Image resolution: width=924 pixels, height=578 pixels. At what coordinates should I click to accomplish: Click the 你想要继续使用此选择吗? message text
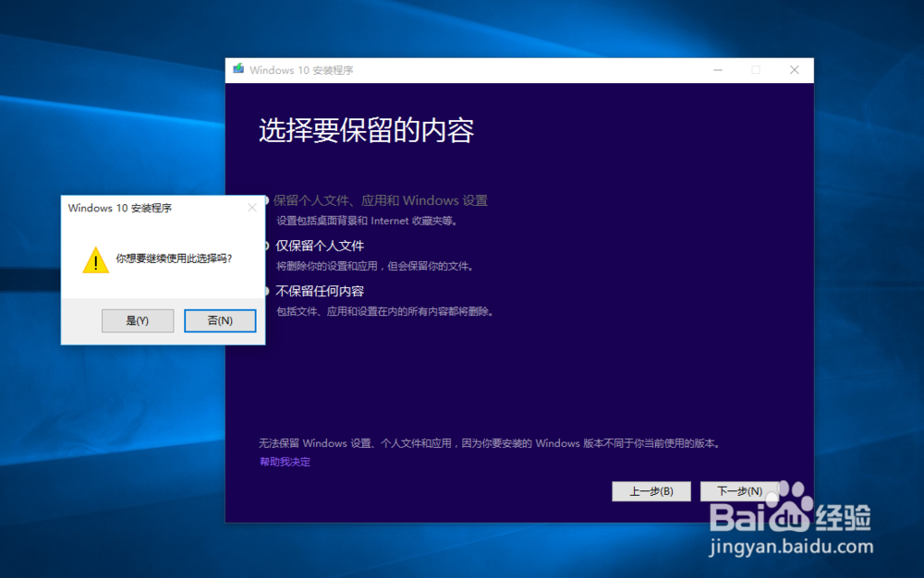(174, 259)
